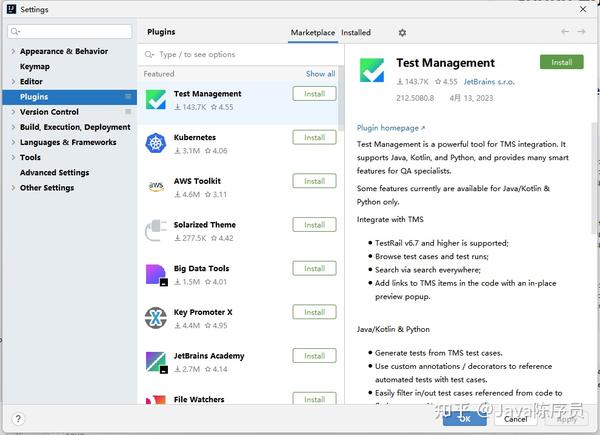
Task: Install JetBrains Academy
Action: coord(315,356)
